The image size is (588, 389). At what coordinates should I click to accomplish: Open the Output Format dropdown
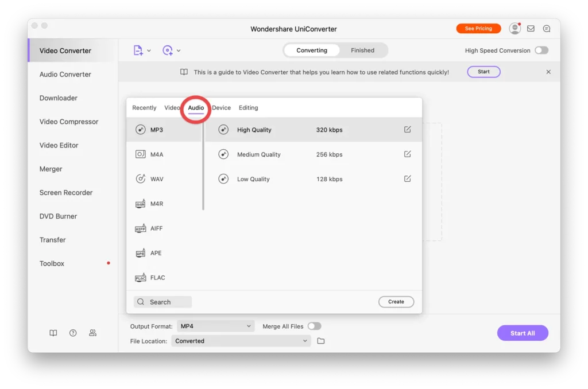click(215, 326)
